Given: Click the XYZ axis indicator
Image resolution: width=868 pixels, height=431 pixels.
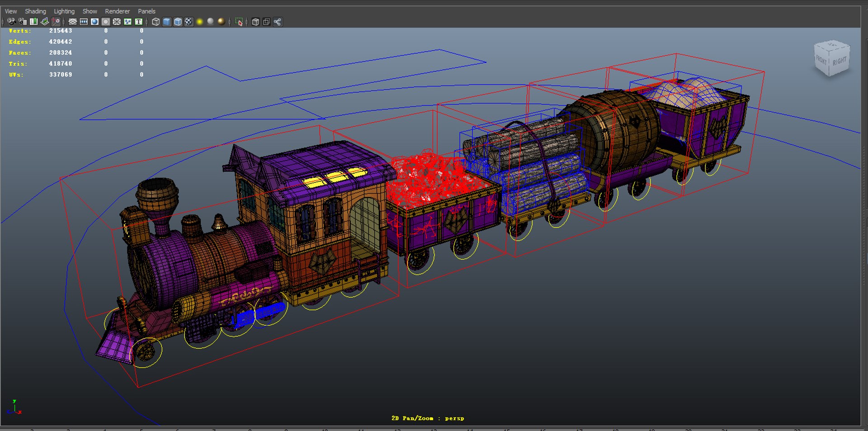Looking at the screenshot, I should (x=14, y=407).
